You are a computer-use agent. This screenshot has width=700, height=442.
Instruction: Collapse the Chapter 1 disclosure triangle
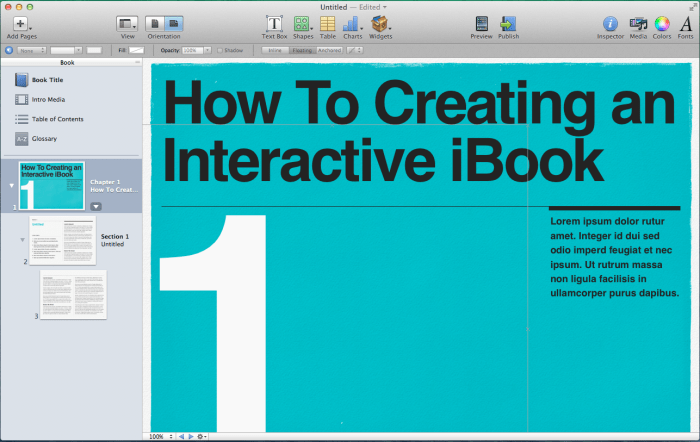(x=12, y=185)
